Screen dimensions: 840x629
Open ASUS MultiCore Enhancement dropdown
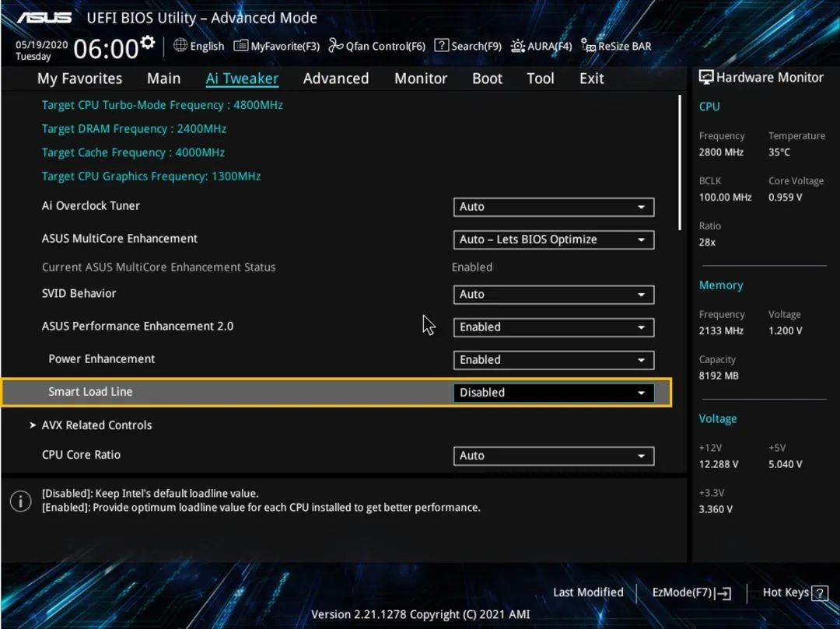[554, 239]
